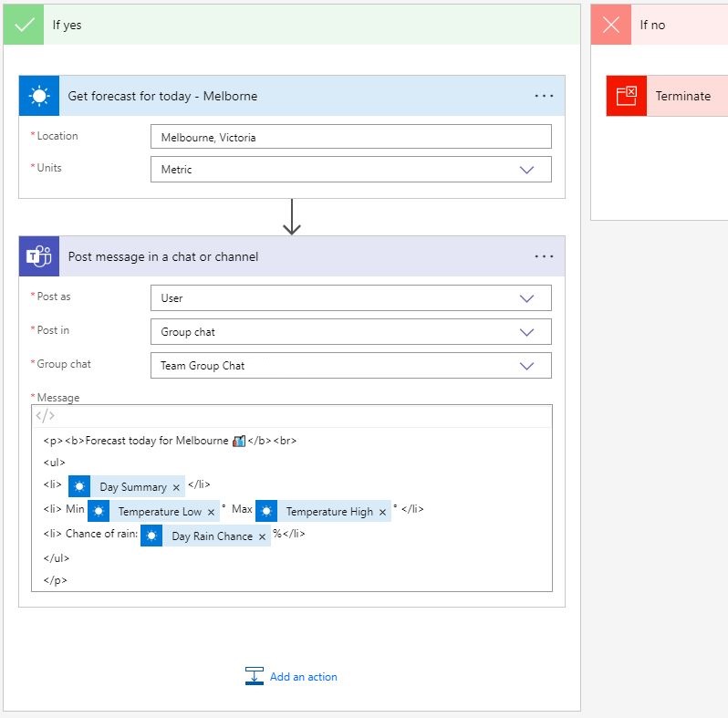Click the Terminate action red icon
The width and height of the screenshot is (728, 718).
(627, 96)
